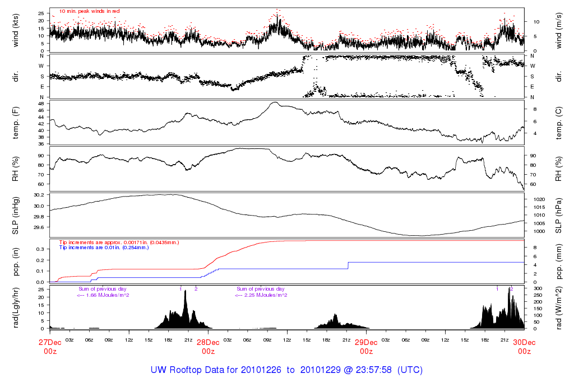Click the 'temp. (F)' axis label
The image size is (574, 392).
pos(15,123)
